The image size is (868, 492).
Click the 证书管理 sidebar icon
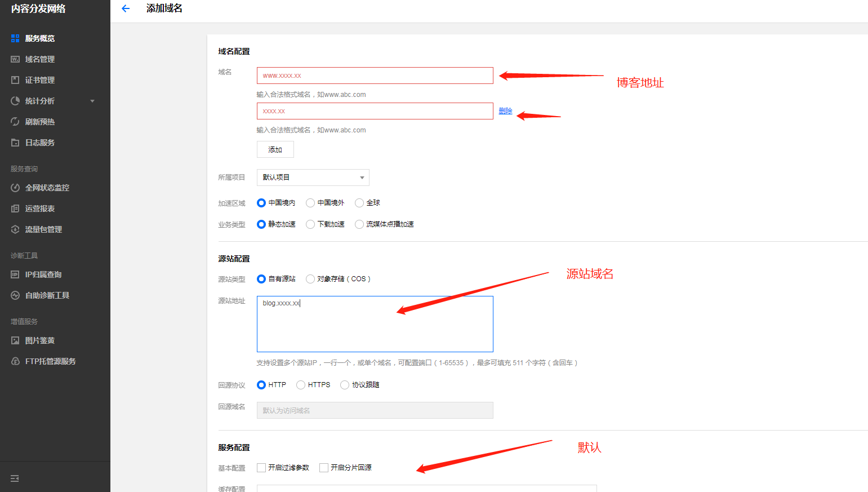pos(15,80)
